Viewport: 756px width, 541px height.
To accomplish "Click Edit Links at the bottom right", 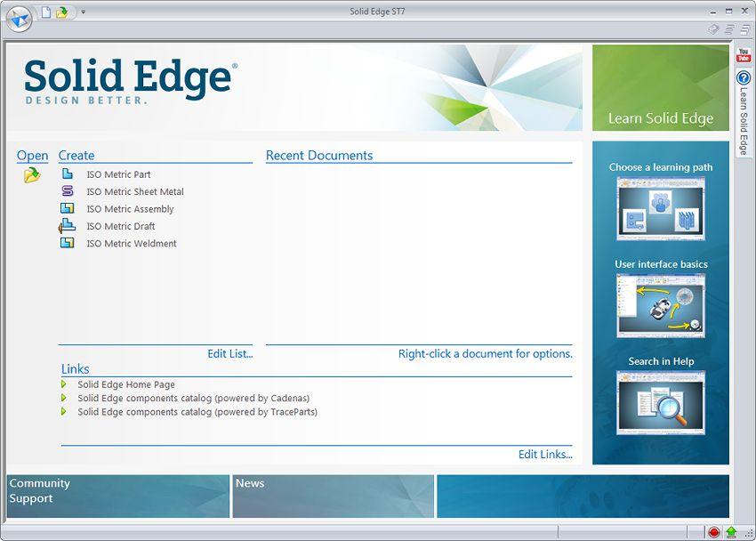I will point(545,454).
